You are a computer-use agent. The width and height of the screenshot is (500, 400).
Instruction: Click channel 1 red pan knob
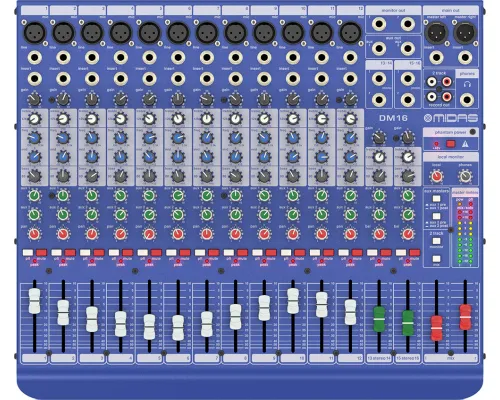click(x=34, y=234)
